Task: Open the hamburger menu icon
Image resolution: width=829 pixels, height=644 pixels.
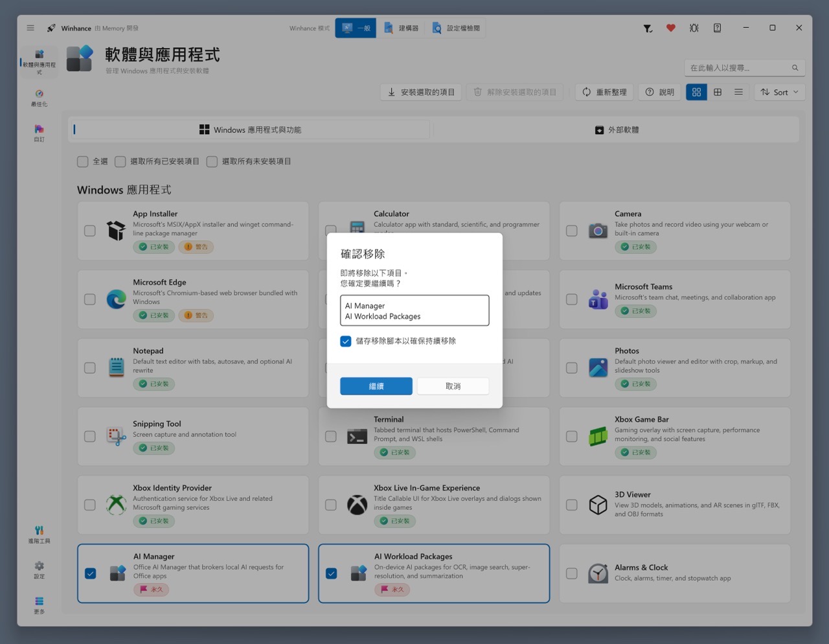Action: tap(30, 28)
